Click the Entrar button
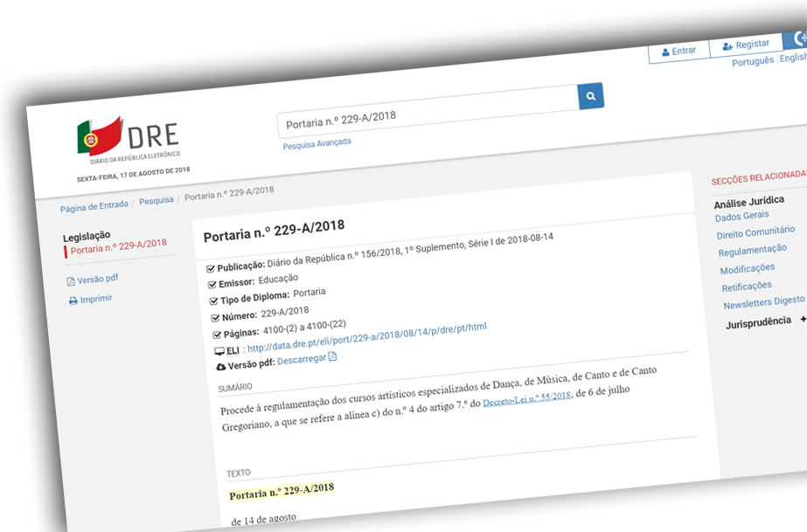 678,50
